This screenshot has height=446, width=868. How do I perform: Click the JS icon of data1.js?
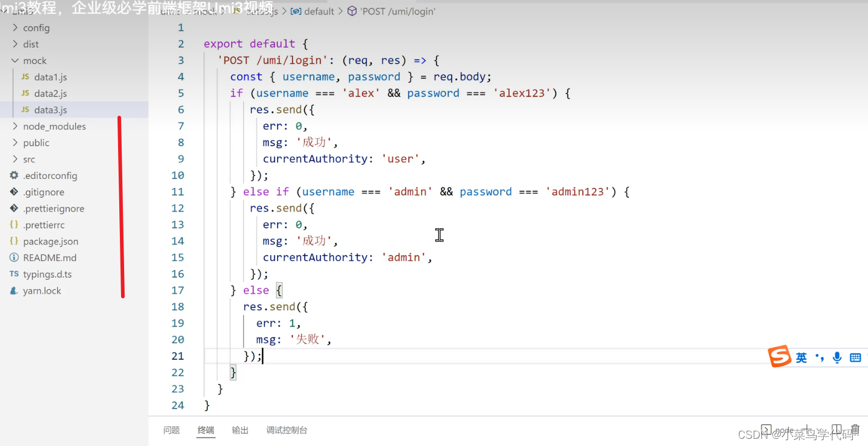25,77
